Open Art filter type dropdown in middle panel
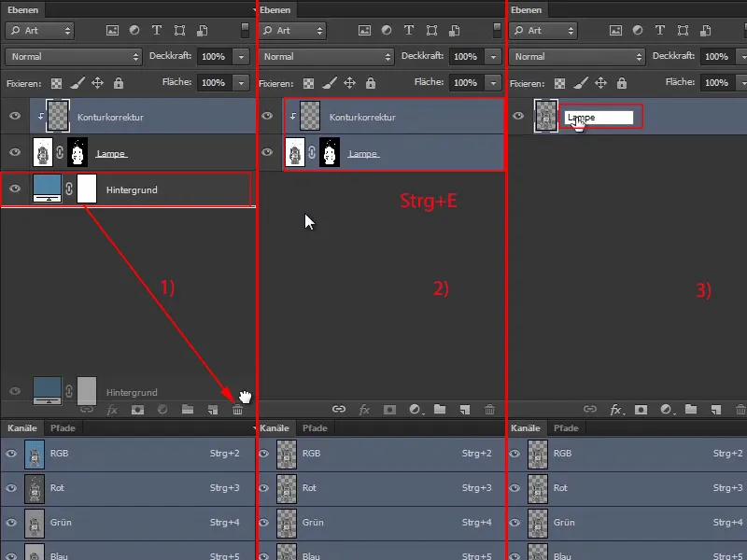This screenshot has width=747, height=560. point(292,31)
